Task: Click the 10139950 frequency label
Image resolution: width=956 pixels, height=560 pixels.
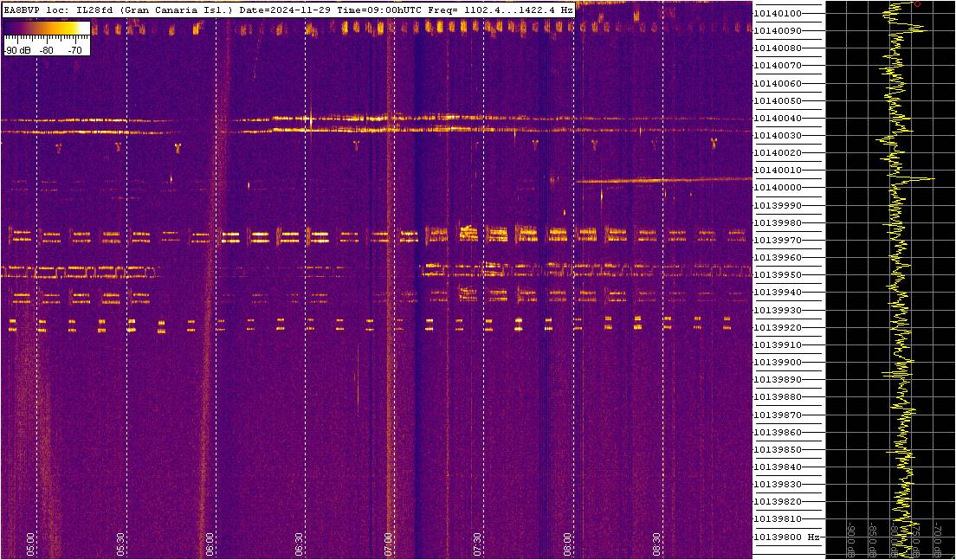Action: 778,275
